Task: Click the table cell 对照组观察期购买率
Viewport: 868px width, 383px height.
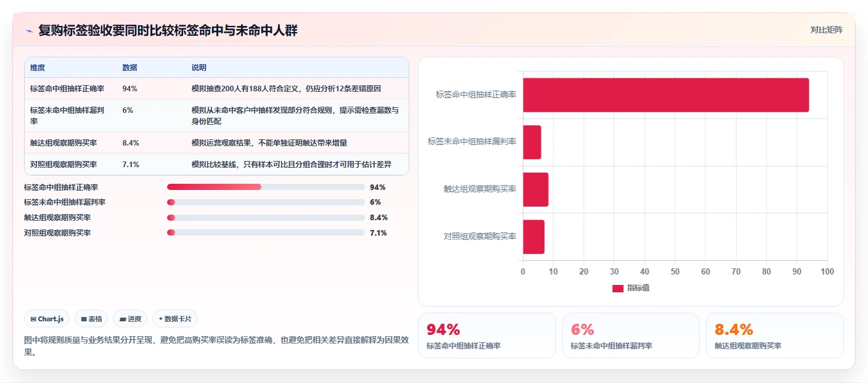Action: pyautogui.click(x=63, y=164)
